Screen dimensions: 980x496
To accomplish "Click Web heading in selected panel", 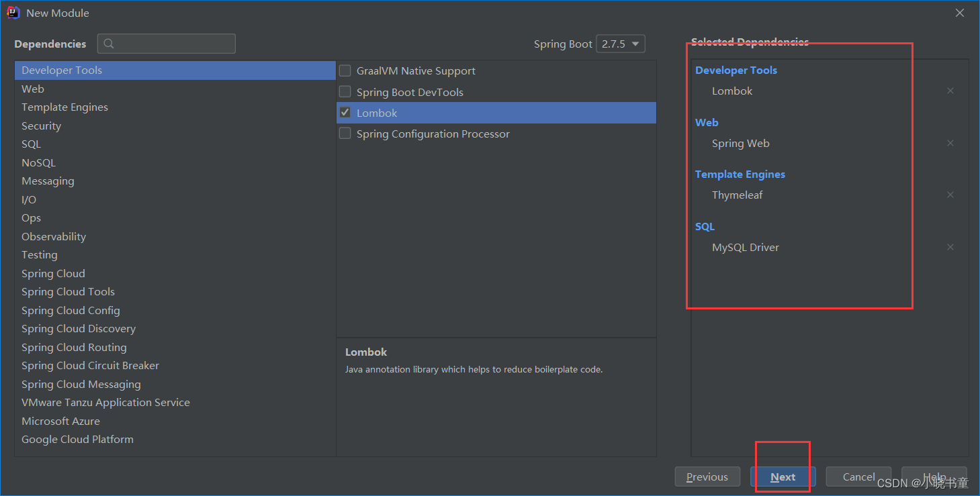I will coord(707,122).
